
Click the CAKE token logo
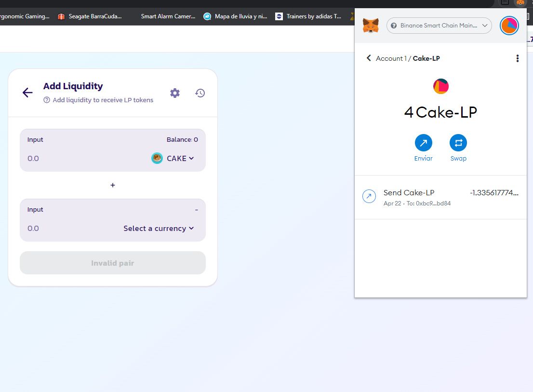point(157,158)
